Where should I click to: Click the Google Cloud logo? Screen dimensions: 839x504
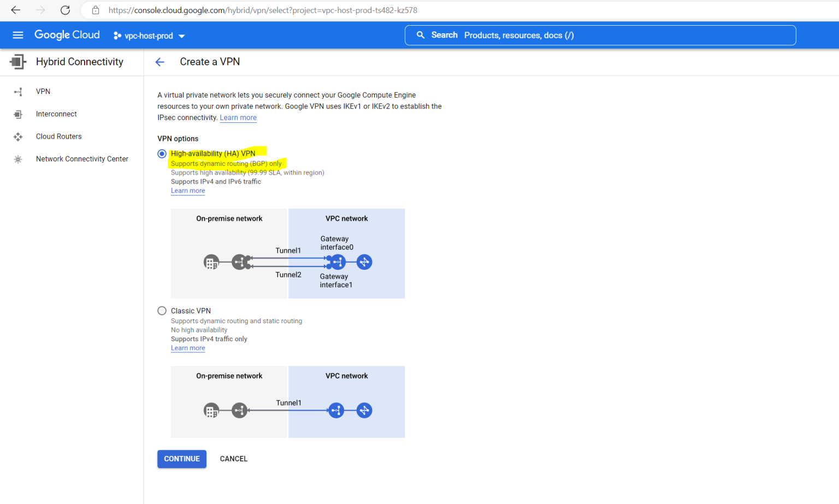tap(67, 34)
